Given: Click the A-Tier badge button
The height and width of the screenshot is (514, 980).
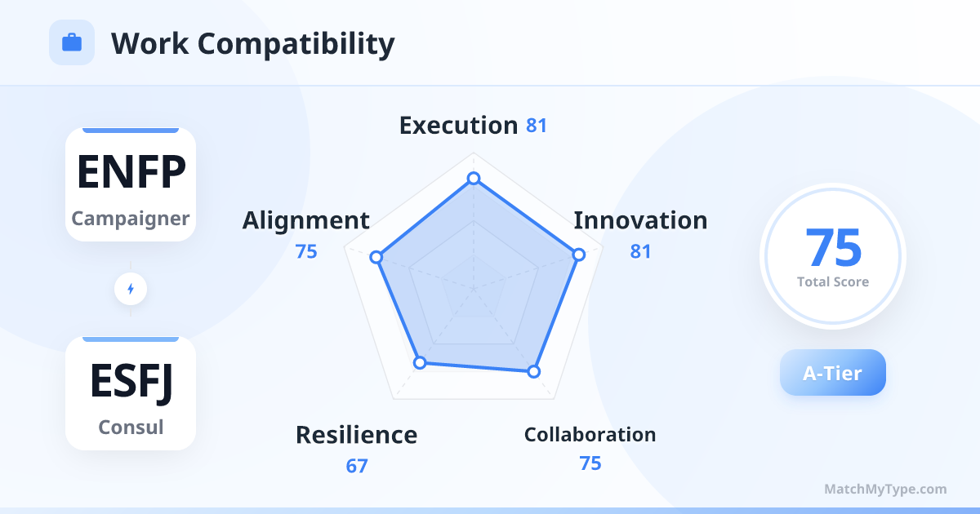Looking at the screenshot, I should tap(832, 373).
